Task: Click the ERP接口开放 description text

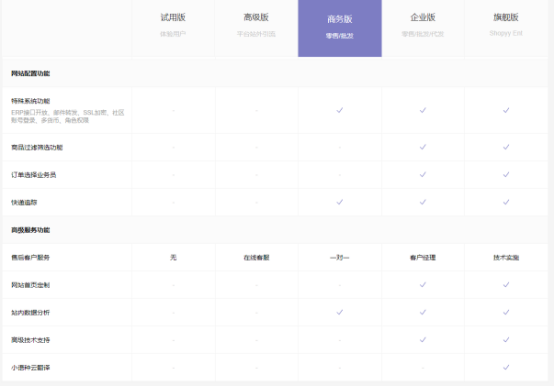Action: [67, 117]
